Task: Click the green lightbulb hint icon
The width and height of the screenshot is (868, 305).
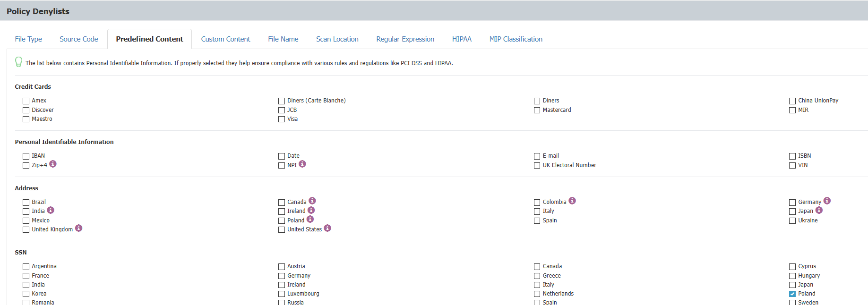Action: 19,62
